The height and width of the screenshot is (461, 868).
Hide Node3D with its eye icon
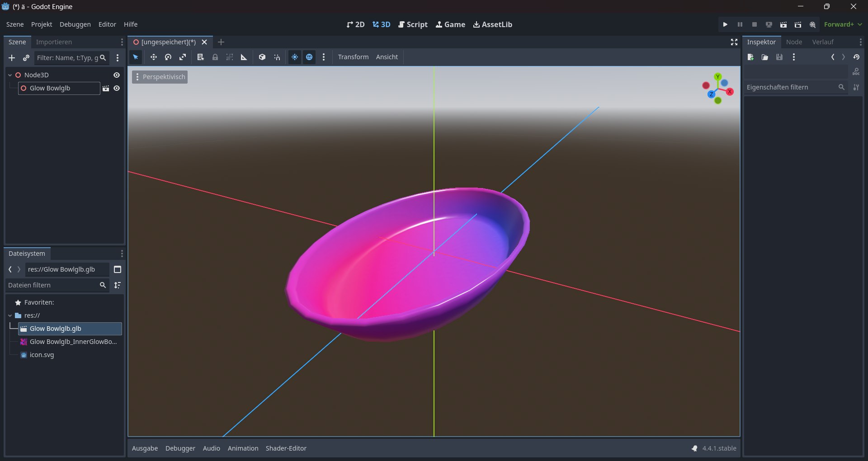point(117,75)
